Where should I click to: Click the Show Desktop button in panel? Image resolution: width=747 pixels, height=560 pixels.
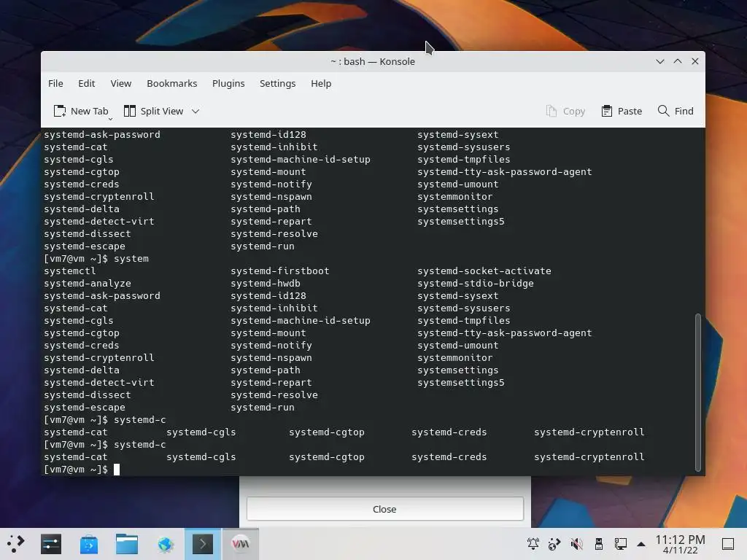pyautogui.click(x=728, y=544)
